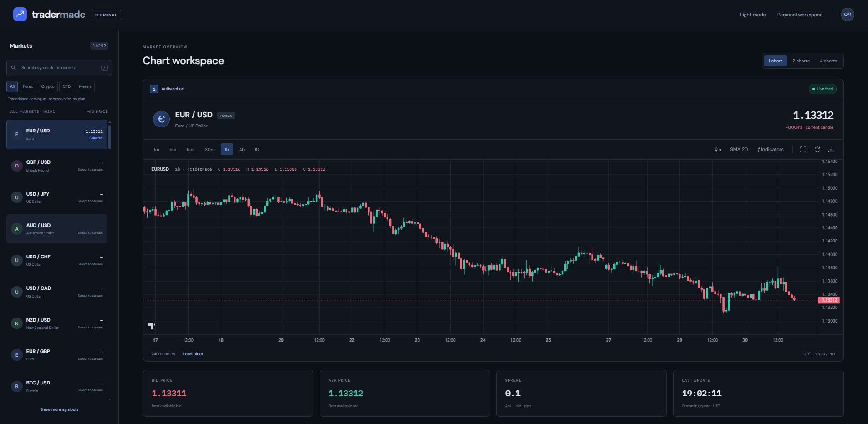Screen dimensions: 868x424
Task: Click the TERMINAL badge in header
Action: pyautogui.click(x=106, y=15)
